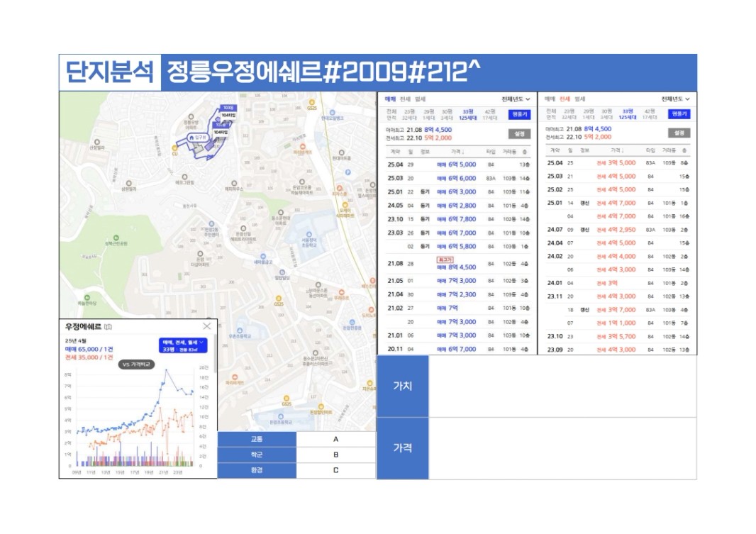Select the 월세 tab in the left panel
This screenshot has height=534, width=756.
tap(420, 99)
